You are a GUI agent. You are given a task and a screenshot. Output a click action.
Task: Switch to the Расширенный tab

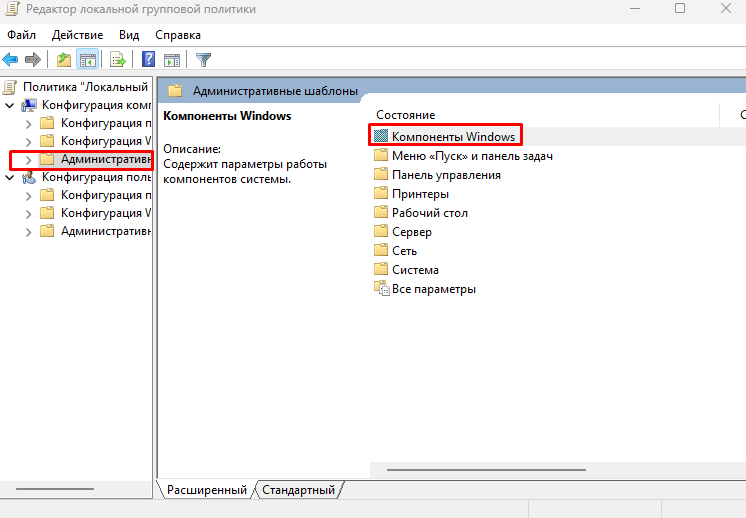tap(207, 489)
